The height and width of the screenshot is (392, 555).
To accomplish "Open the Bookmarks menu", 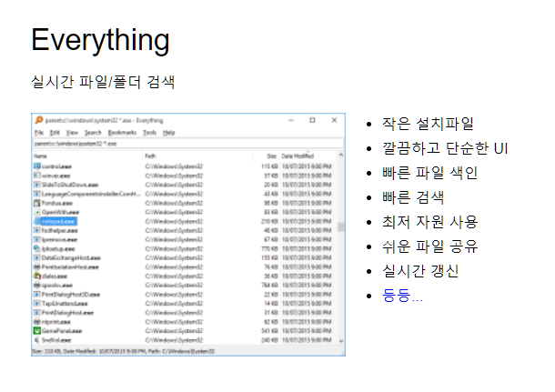I will tap(122, 133).
